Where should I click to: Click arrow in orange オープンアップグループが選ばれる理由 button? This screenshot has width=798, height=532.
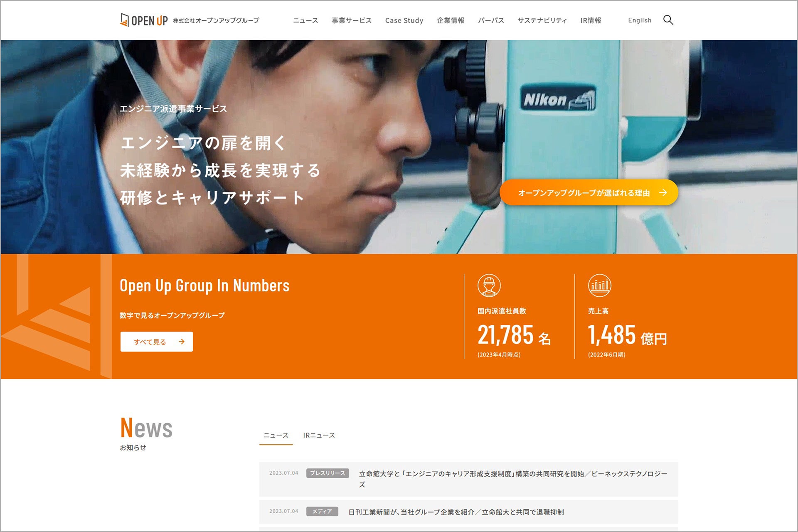click(663, 192)
